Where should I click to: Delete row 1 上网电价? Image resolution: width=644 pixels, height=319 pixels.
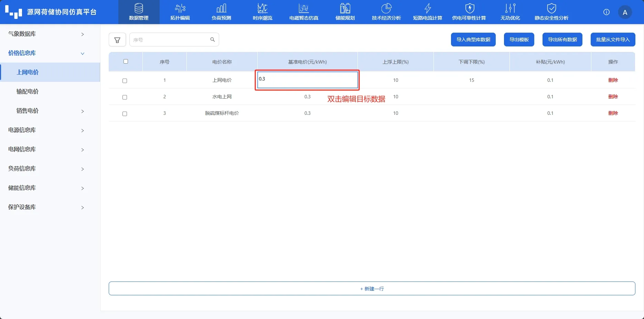click(613, 80)
